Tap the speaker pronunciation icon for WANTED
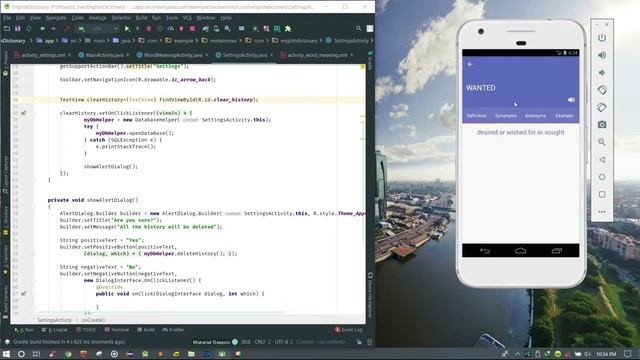Image resolution: width=640 pixels, height=360 pixels. click(571, 100)
